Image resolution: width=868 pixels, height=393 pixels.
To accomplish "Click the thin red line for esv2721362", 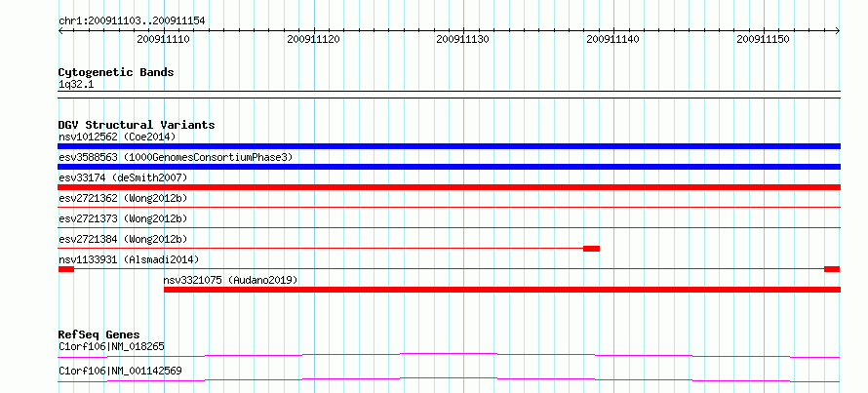I will (449, 208).
